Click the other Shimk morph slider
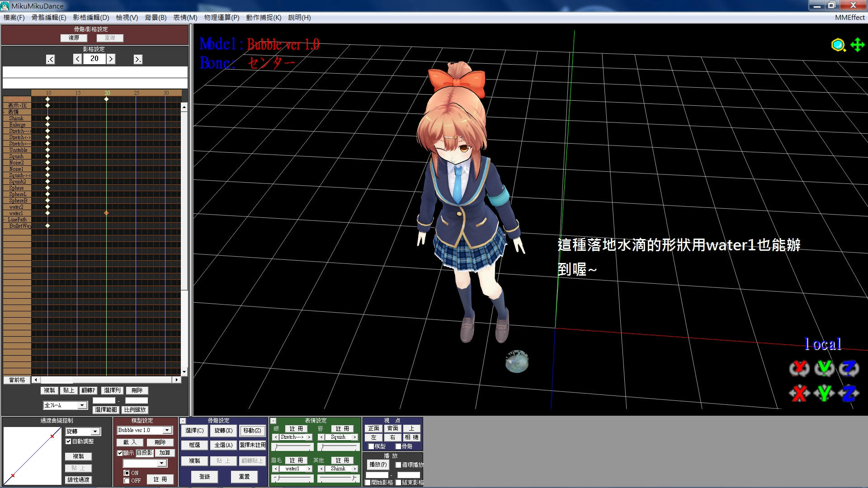This screenshot has width=868, height=488. [x=338, y=479]
